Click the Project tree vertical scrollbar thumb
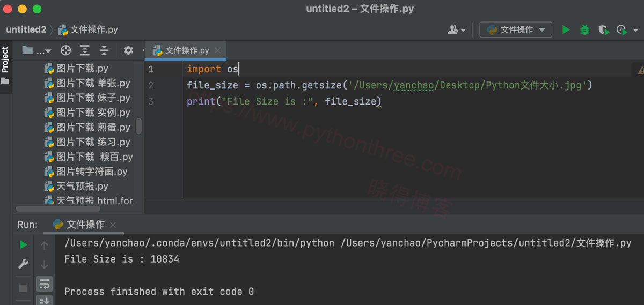 point(139,127)
